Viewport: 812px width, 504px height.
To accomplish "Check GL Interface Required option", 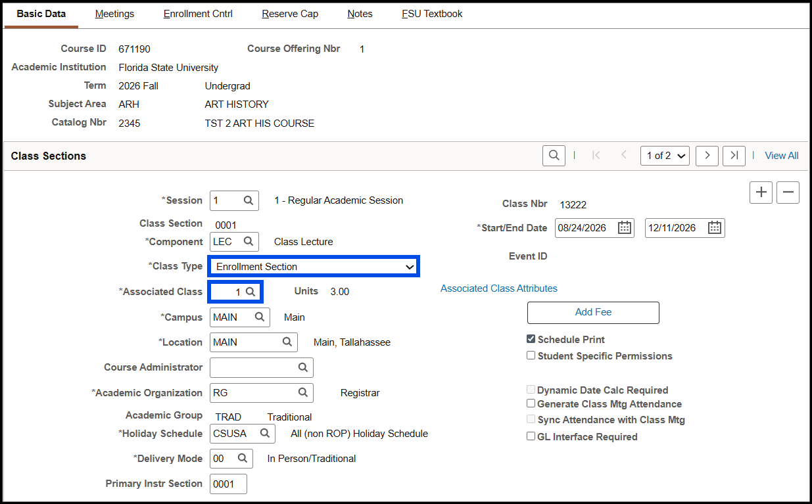I will pyautogui.click(x=531, y=437).
